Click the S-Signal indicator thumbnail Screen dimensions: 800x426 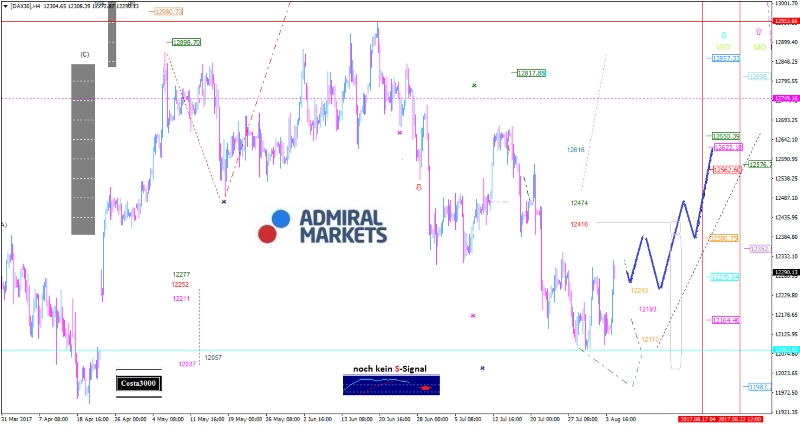pyautogui.click(x=390, y=384)
